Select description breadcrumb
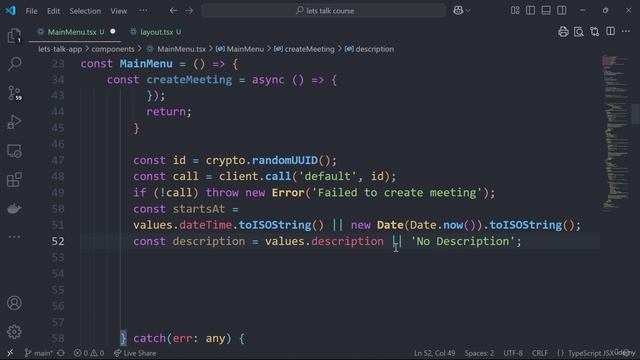This screenshot has height=360, width=640. pos(375,49)
